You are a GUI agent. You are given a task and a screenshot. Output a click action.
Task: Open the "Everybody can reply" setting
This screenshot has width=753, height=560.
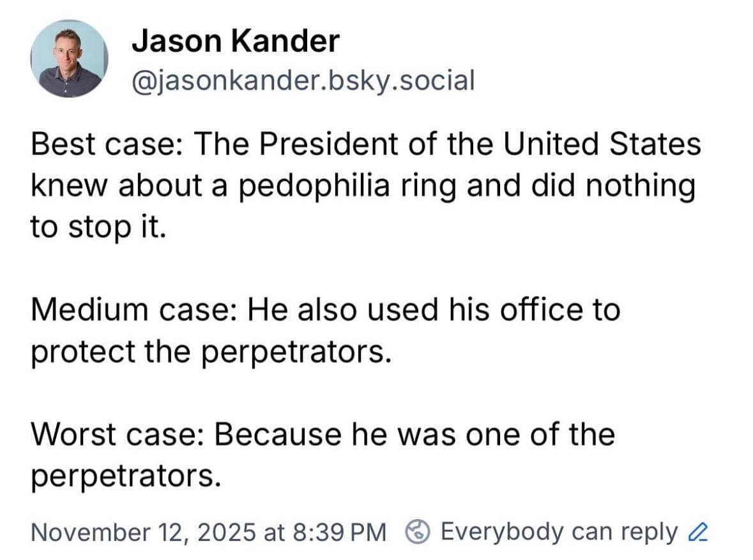(559, 531)
